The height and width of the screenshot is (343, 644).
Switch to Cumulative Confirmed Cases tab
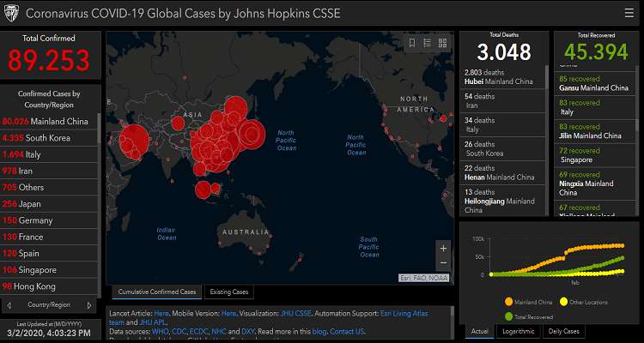click(x=157, y=292)
